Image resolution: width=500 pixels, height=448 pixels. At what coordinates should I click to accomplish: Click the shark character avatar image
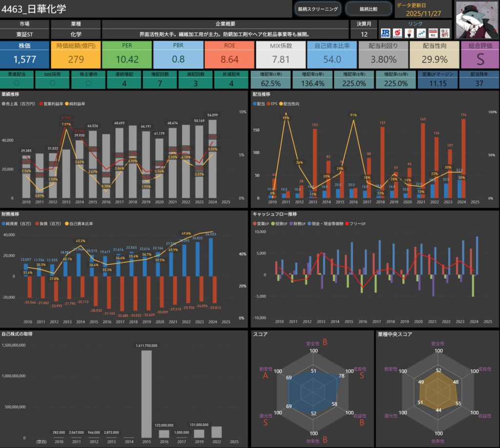476,20
